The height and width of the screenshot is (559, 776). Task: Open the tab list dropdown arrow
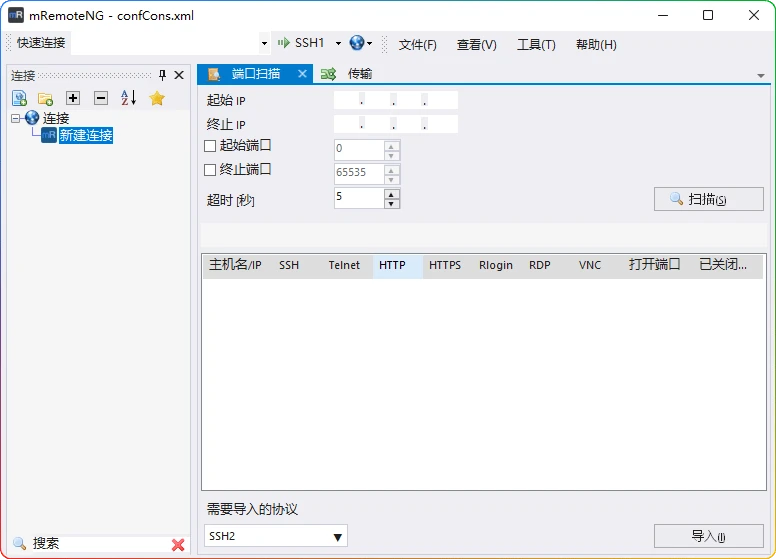click(x=761, y=76)
